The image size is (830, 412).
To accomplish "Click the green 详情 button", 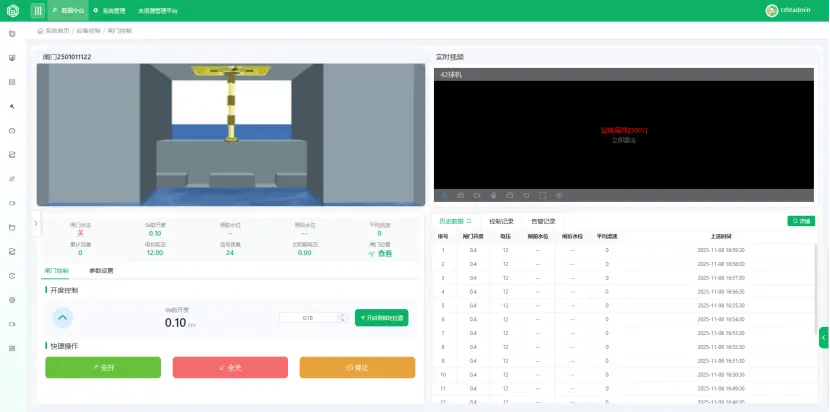I will (801, 221).
